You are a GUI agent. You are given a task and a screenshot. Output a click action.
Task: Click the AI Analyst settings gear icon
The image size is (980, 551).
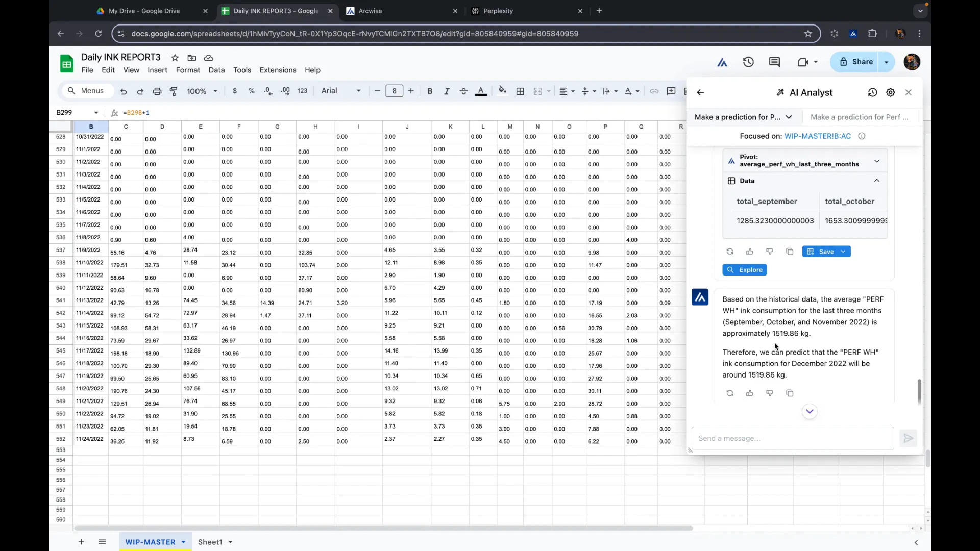click(x=891, y=93)
